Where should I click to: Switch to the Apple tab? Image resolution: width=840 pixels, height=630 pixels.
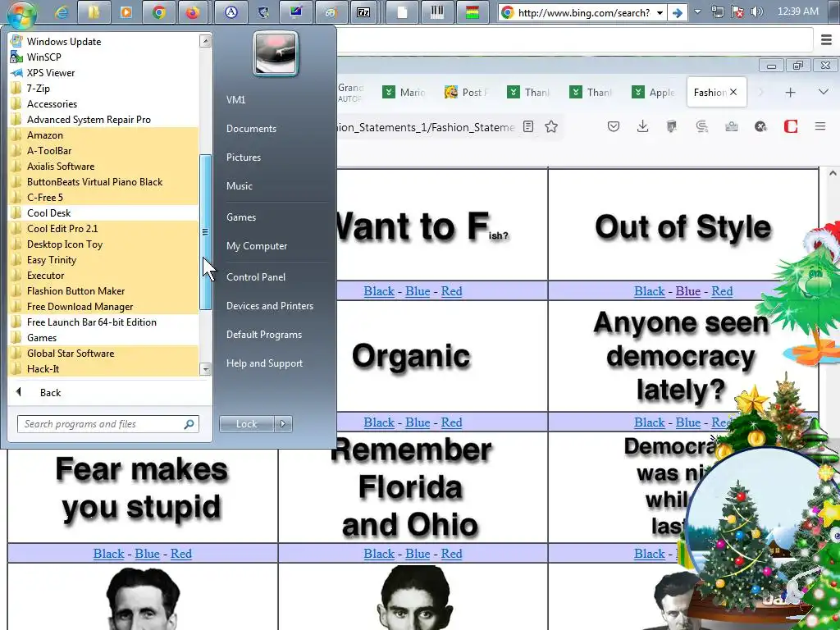click(x=654, y=92)
